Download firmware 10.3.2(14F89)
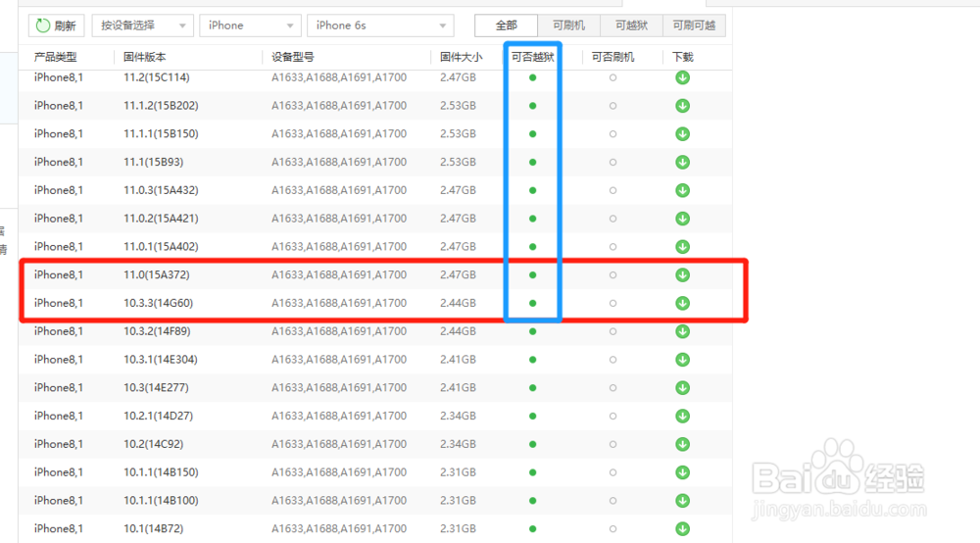 click(682, 331)
